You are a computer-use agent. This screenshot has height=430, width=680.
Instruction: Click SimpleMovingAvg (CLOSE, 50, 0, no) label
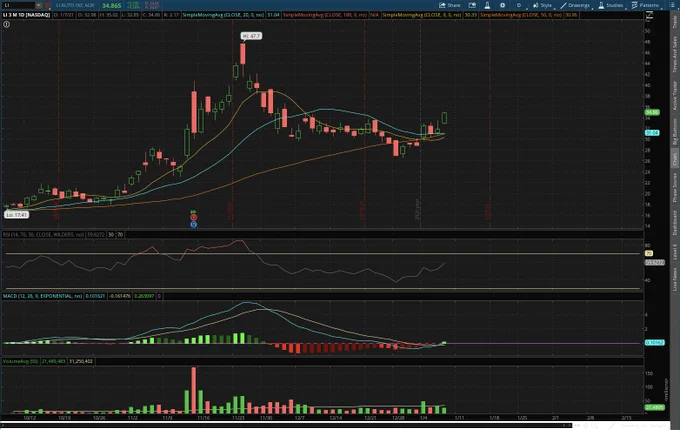pos(520,15)
